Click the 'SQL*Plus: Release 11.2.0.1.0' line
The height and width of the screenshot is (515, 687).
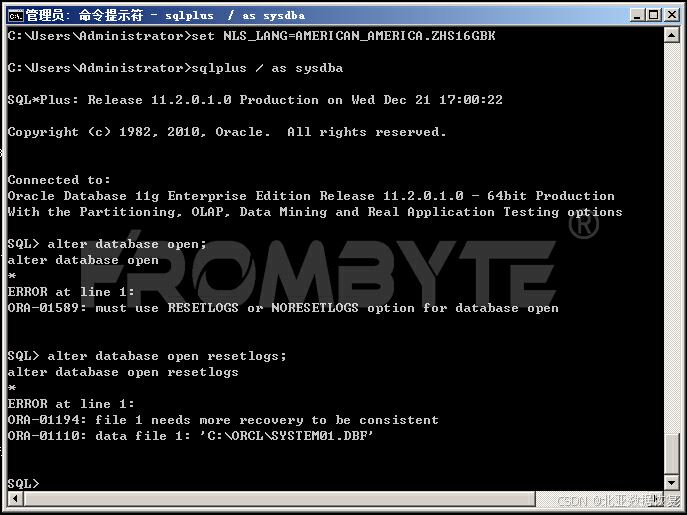click(x=255, y=100)
